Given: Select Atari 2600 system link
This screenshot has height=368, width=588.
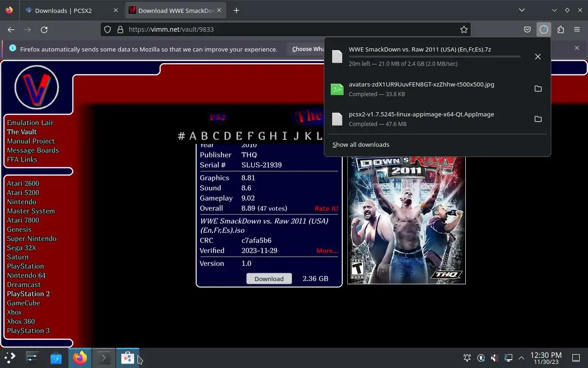Looking at the screenshot, I should [x=23, y=184].
